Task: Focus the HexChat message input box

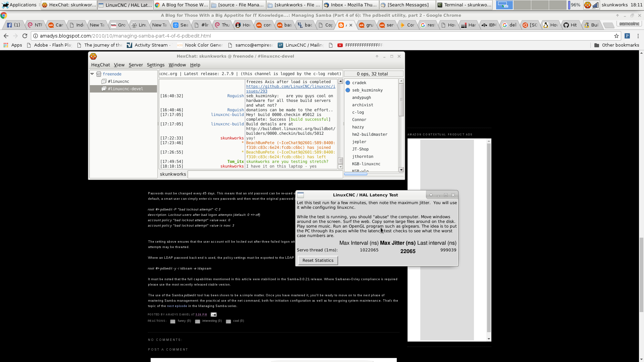Action: click(x=265, y=174)
